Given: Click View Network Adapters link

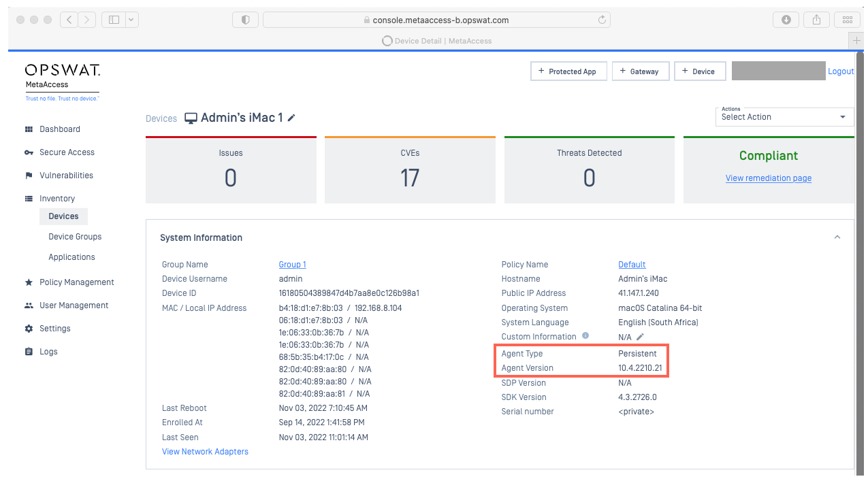Looking at the screenshot, I should (205, 452).
